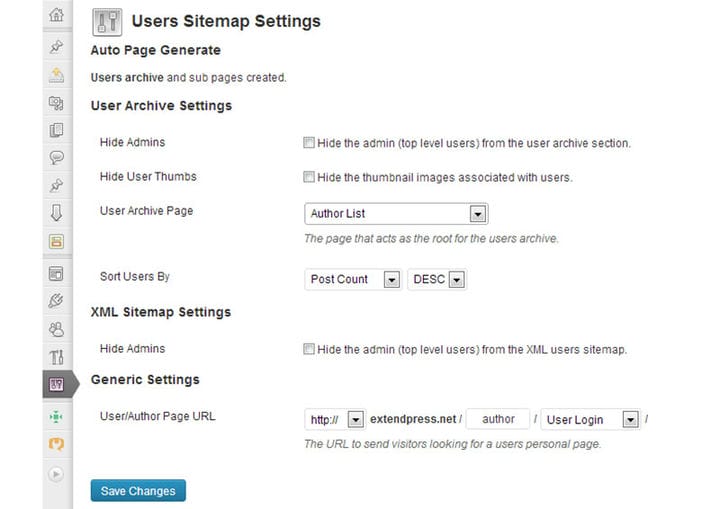This screenshot has width=720, height=509.
Task: Open the http:// protocol dropdown
Action: tap(335, 419)
